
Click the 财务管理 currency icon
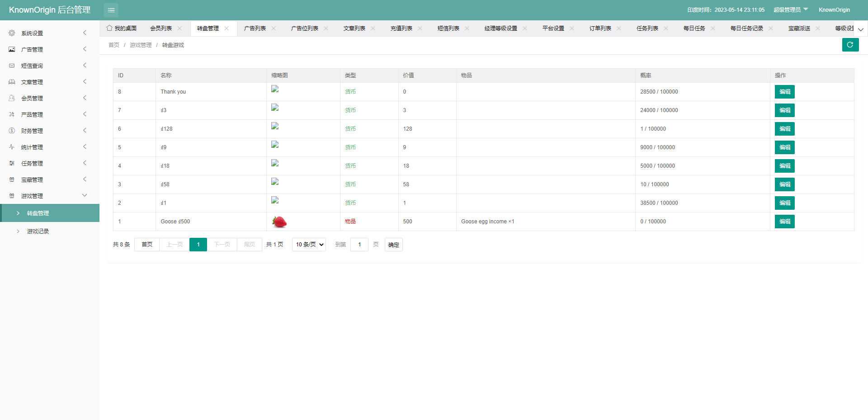tap(12, 131)
